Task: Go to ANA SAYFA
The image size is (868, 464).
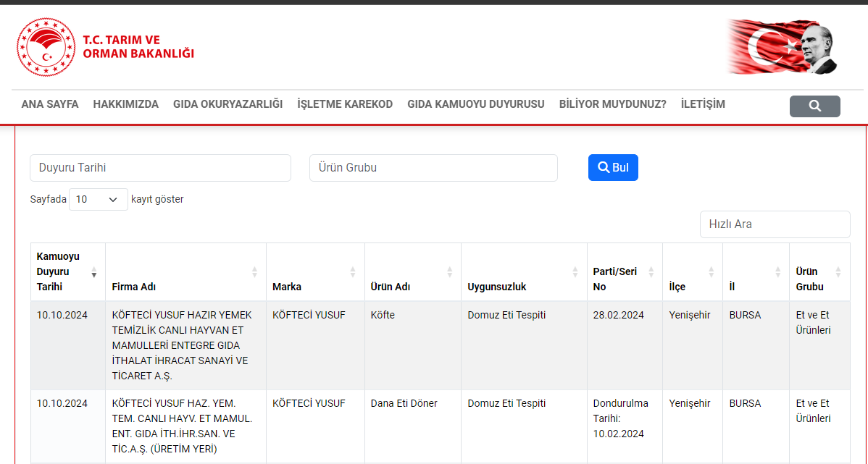Action: coord(50,104)
